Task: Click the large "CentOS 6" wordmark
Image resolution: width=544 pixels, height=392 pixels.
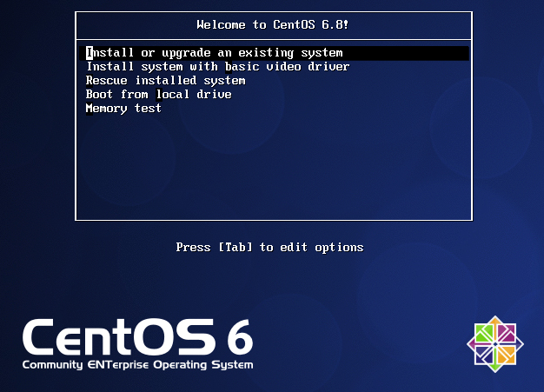Action: [137, 337]
